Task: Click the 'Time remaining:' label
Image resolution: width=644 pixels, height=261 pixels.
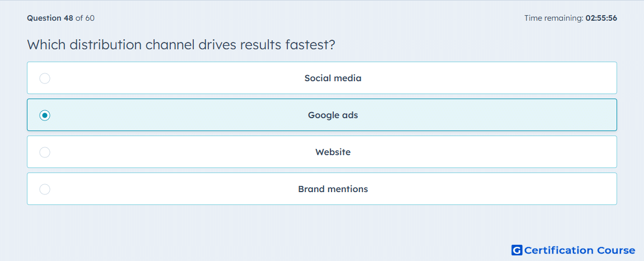Action: 554,18
